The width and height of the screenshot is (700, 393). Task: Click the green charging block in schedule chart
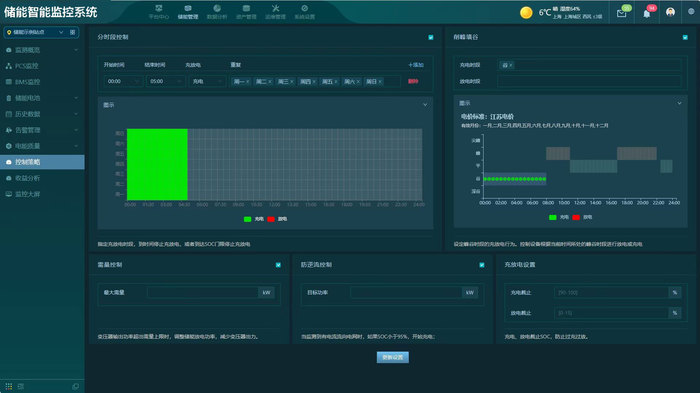(157, 164)
